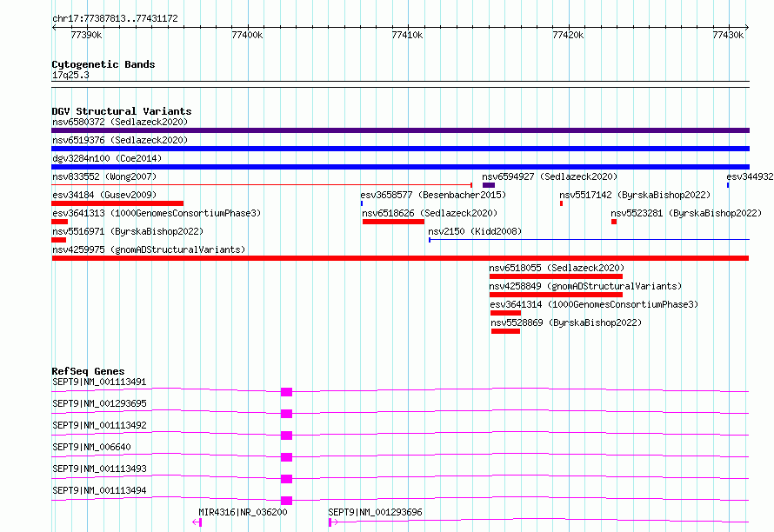
Task: Select the nsv6519376 (Sedlazeck2020) blue variant bar
Action: 400,149
